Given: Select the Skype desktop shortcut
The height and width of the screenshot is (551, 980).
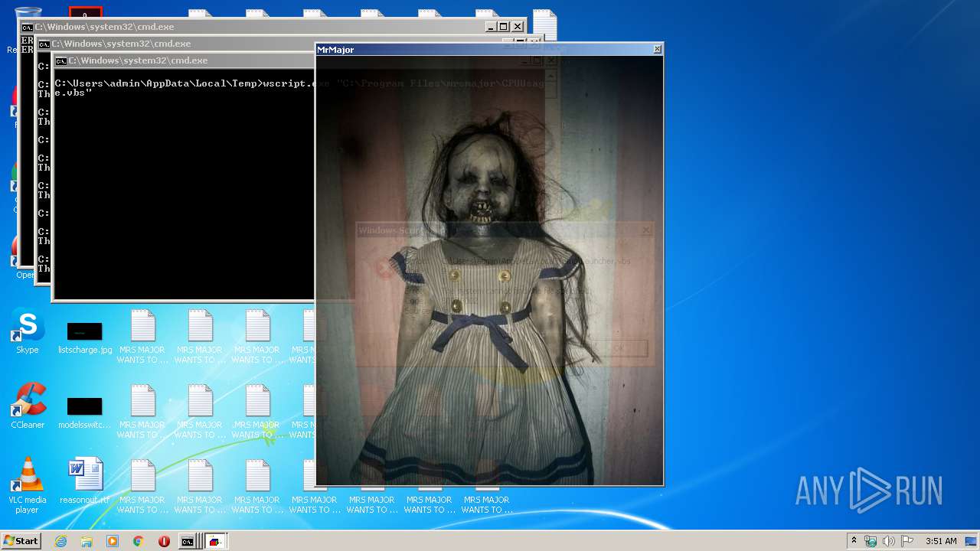Looking at the screenshot, I should pyautogui.click(x=28, y=332).
